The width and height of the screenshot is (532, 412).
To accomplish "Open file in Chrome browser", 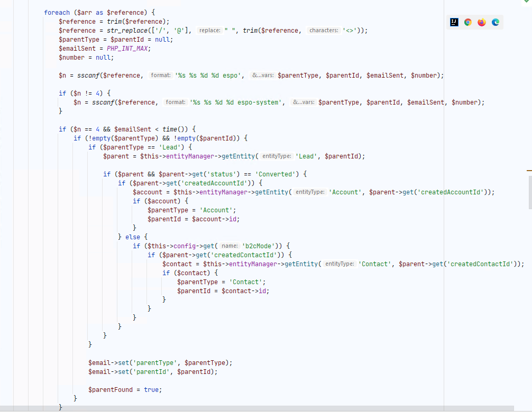I will point(468,22).
